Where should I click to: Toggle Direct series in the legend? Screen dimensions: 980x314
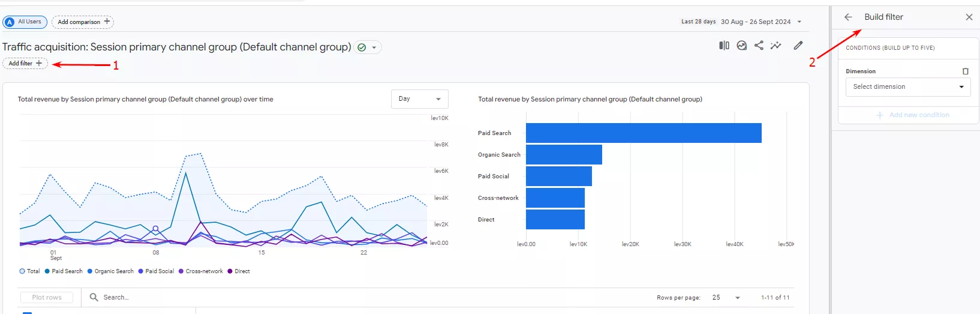point(239,271)
